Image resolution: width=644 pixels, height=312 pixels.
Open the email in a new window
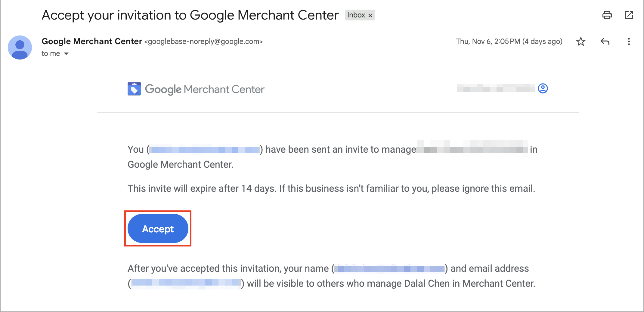pos(629,15)
